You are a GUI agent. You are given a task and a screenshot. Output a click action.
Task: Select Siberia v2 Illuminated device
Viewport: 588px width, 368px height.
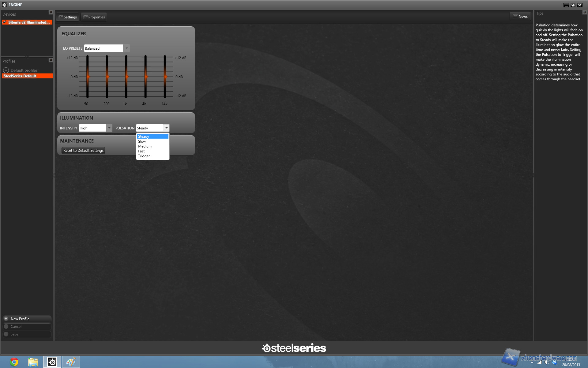point(27,22)
